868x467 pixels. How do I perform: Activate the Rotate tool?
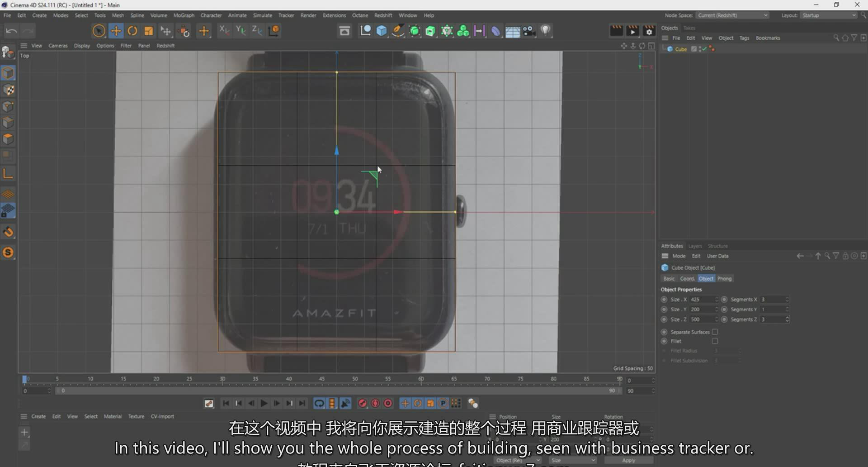[132, 31]
